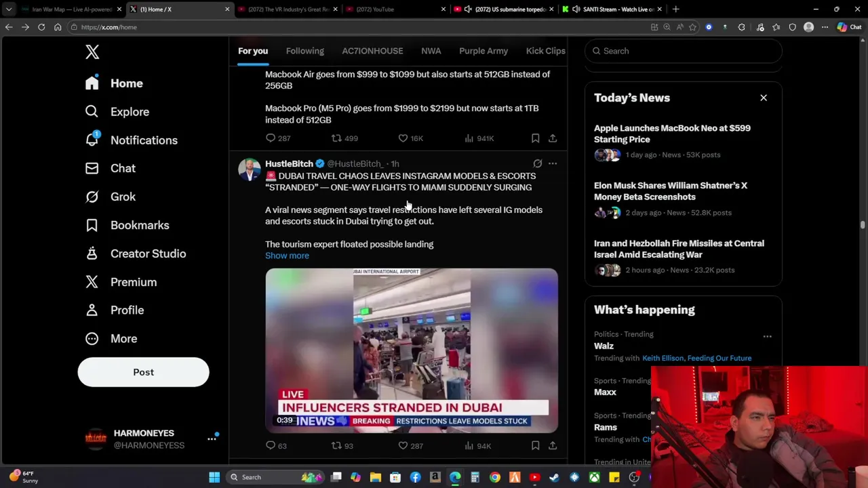Open a new browser tab
The width and height of the screenshot is (868, 488).
(x=675, y=9)
